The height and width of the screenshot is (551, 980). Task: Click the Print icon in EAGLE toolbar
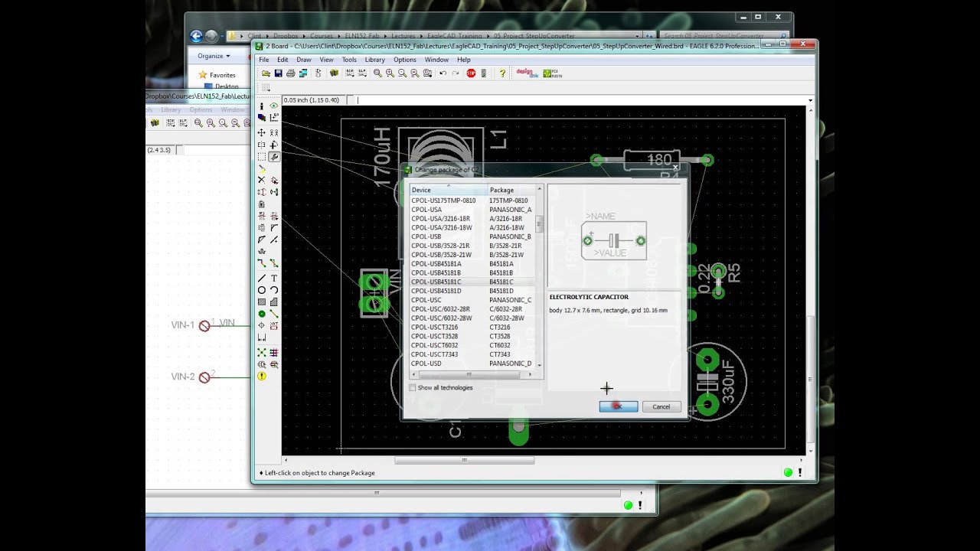pyautogui.click(x=291, y=73)
